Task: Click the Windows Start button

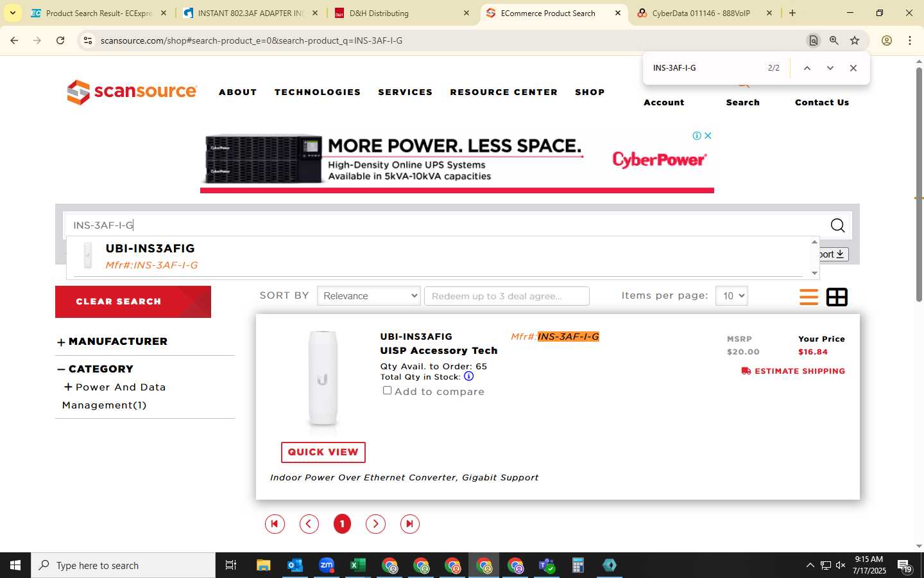Action: pyautogui.click(x=15, y=565)
